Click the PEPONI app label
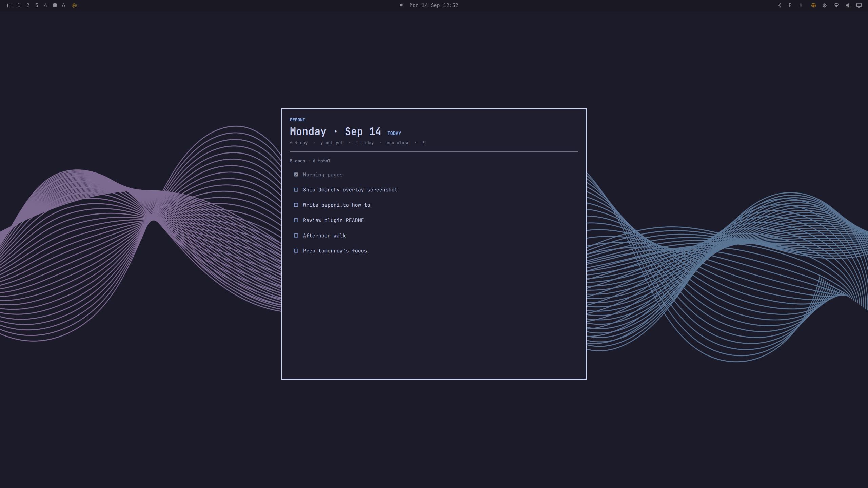This screenshot has height=488, width=868. (297, 120)
